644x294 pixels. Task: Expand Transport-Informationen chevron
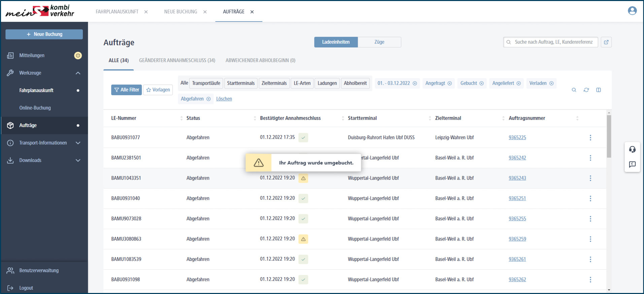click(78, 143)
